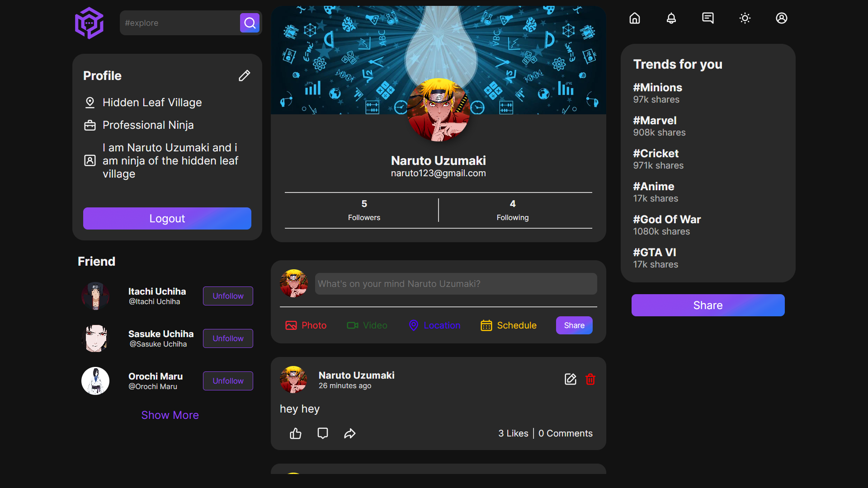The height and width of the screenshot is (488, 868).
Task: Open the user account icon
Action: [x=782, y=18]
